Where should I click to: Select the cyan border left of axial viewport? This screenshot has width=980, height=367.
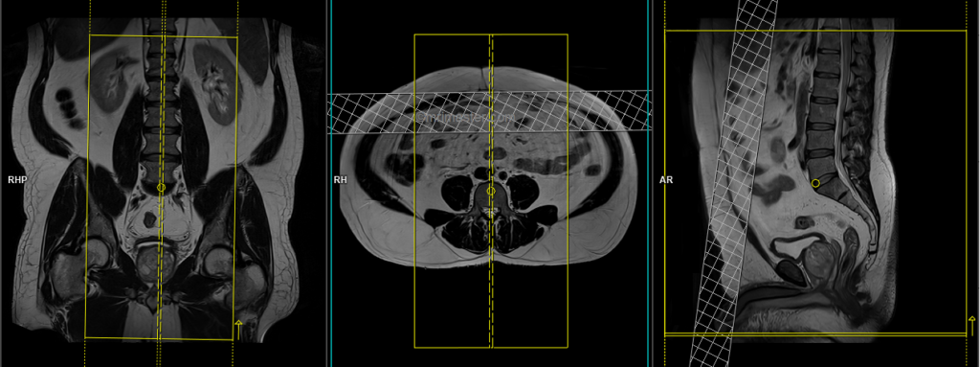331,184
